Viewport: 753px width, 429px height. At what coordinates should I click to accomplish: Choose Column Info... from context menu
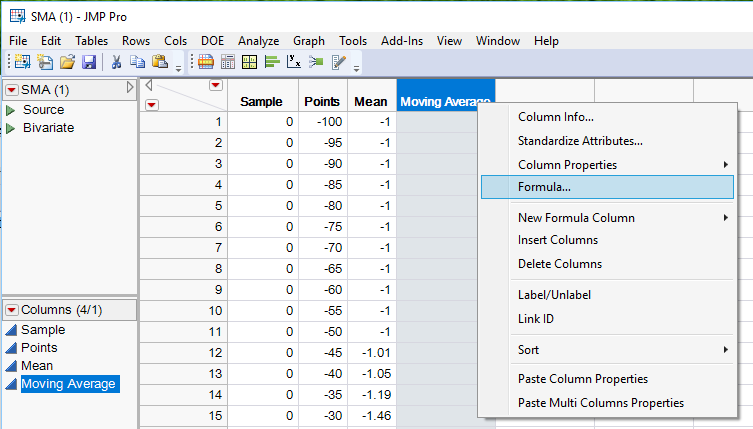[607, 117]
